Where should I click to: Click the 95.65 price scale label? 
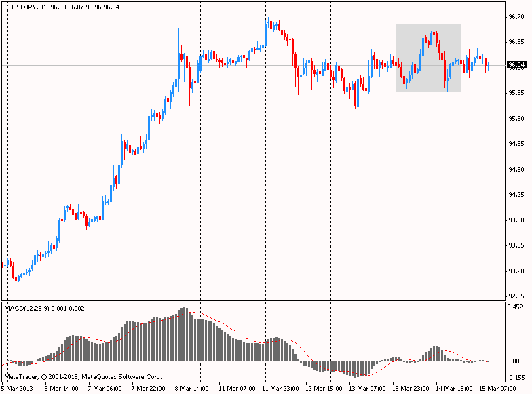click(x=516, y=93)
